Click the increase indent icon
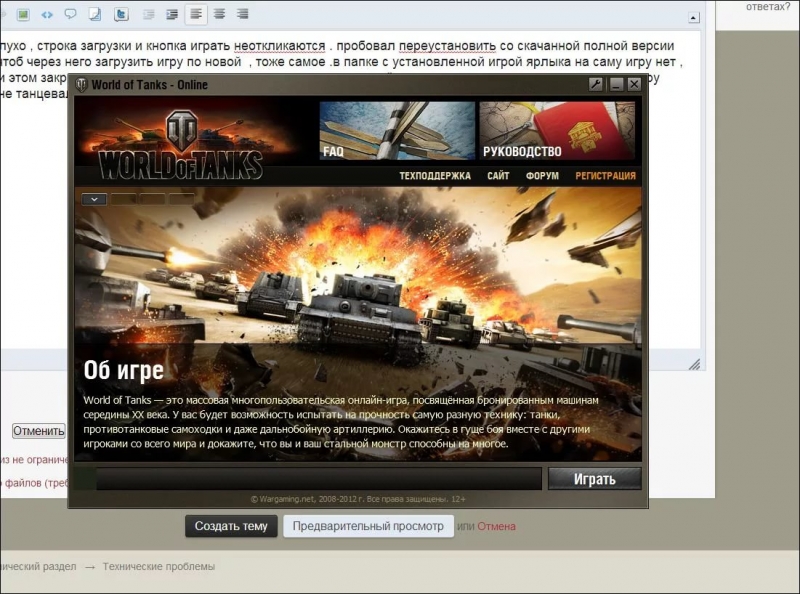 coord(172,14)
